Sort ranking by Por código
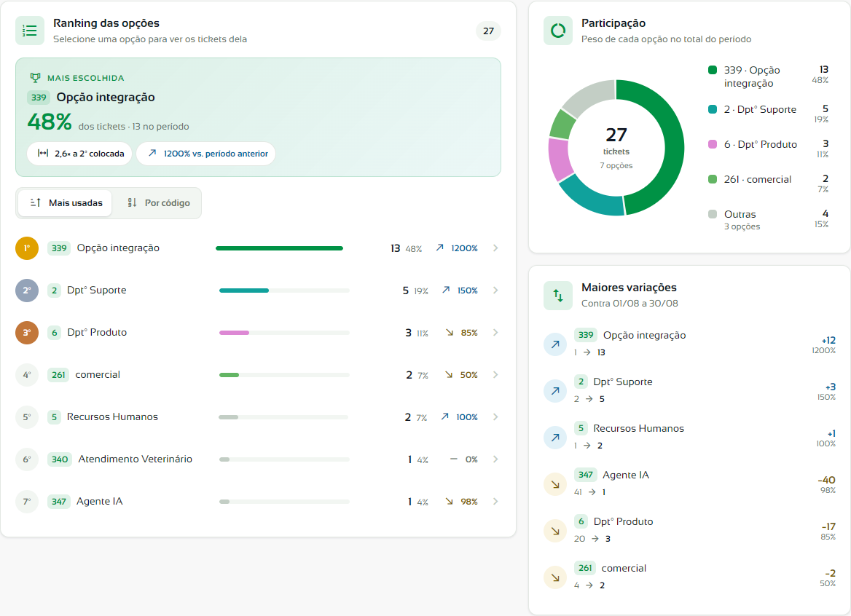The width and height of the screenshot is (851, 616). coord(159,203)
